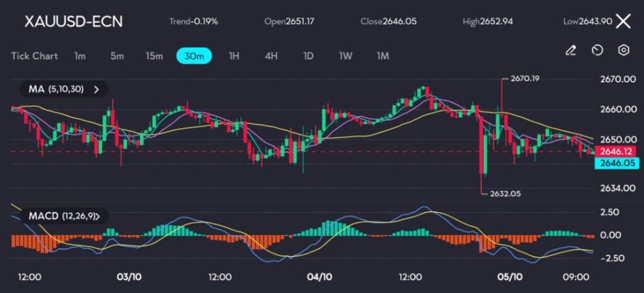Click the circular refresh chart icon
Screen dimensions: 644x293
pos(597,50)
